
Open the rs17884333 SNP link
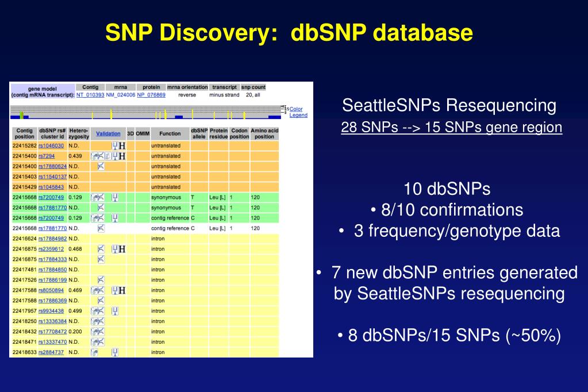pos(52,259)
